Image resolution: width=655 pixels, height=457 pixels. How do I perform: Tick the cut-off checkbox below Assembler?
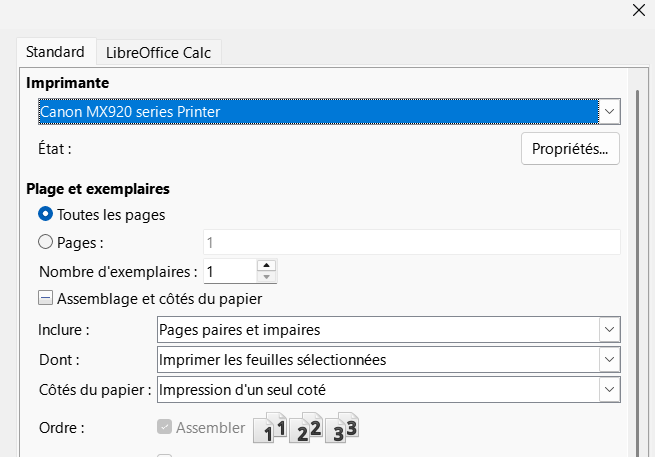[165, 455]
